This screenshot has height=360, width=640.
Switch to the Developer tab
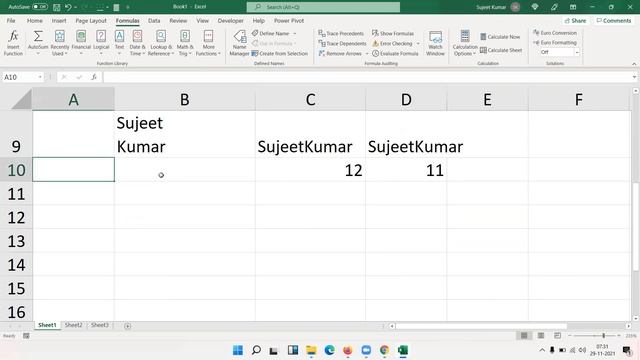[x=230, y=20]
